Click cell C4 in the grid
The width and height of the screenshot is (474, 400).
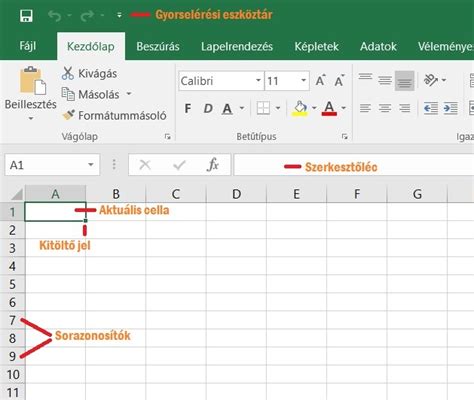pyautogui.click(x=176, y=266)
